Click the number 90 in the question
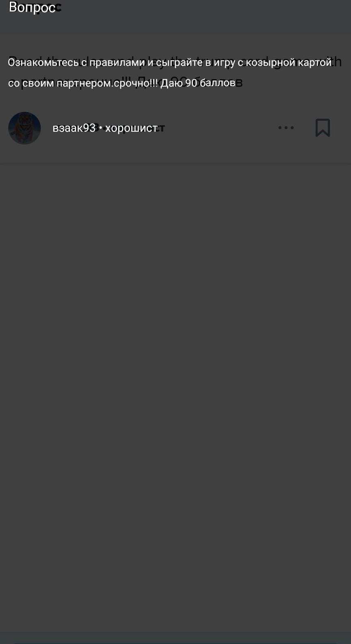Viewport: 351px width, 644px height. tap(191, 83)
